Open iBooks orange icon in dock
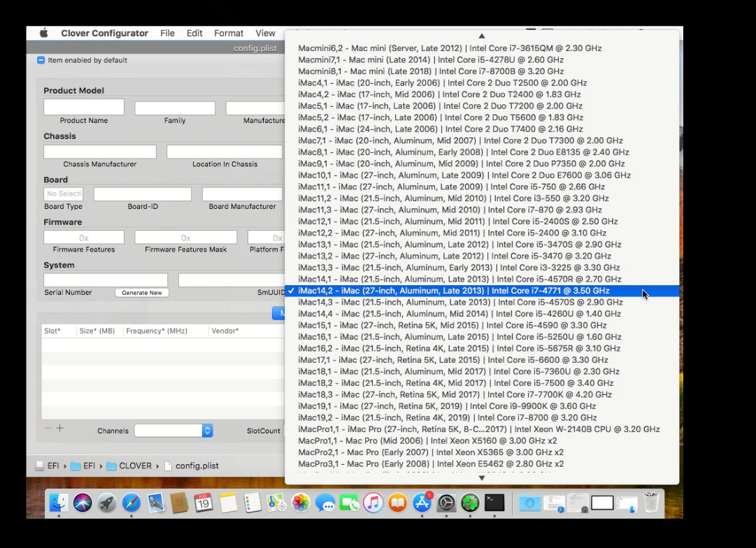 (x=398, y=503)
